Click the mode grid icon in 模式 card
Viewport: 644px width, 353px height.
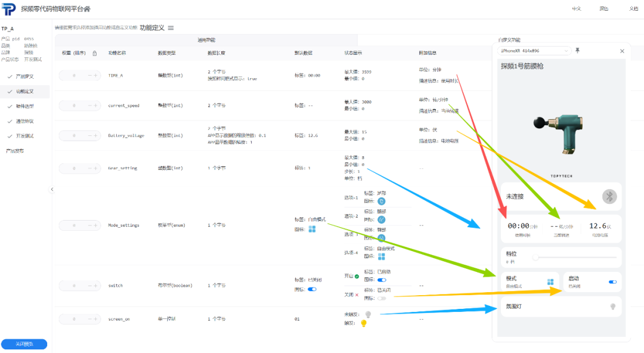(550, 282)
